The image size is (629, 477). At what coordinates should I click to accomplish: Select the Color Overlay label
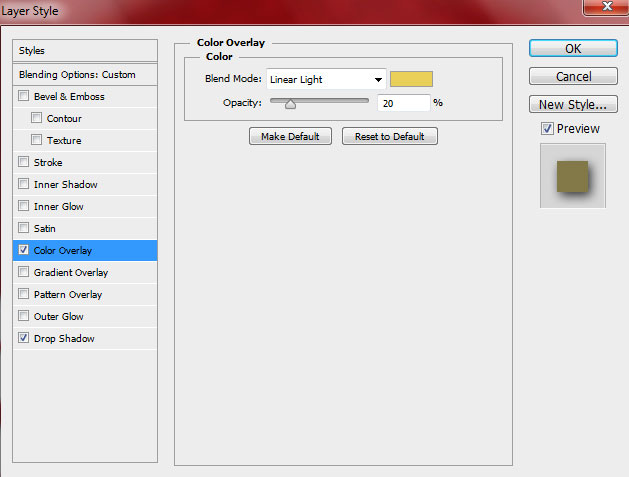[63, 250]
